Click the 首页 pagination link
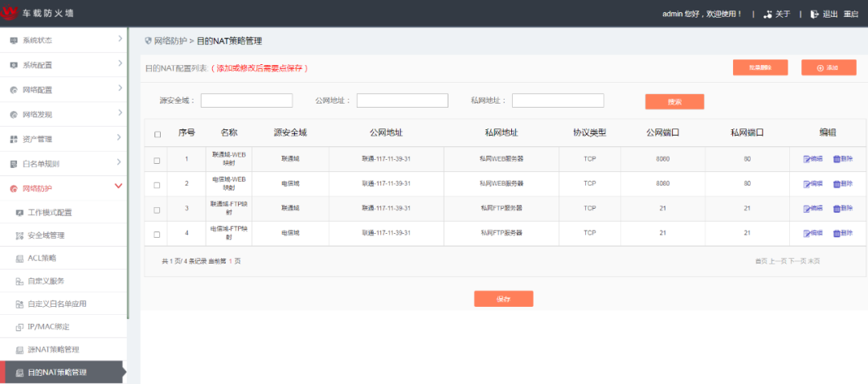The width and height of the screenshot is (868, 384). pos(761,261)
